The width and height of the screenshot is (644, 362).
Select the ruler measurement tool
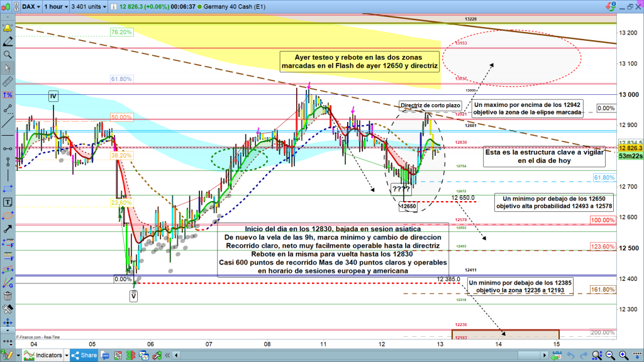8,81
